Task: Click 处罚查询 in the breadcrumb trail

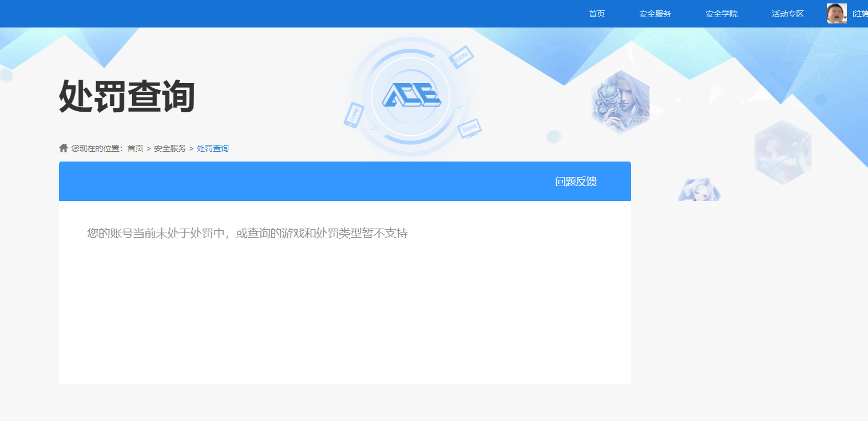Action: coord(213,148)
